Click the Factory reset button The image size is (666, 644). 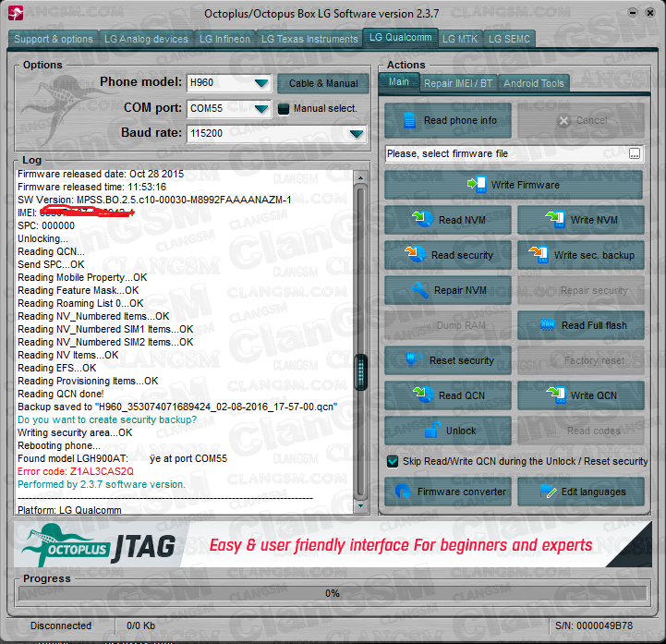click(x=581, y=360)
